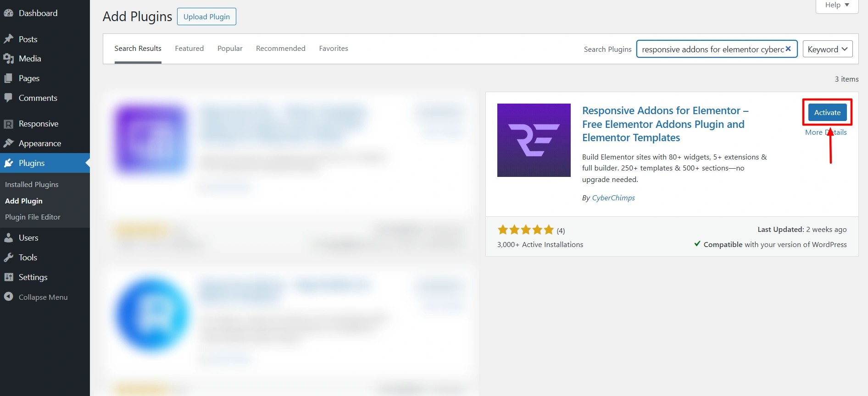Open Plugin File Editor submenu item

(33, 217)
